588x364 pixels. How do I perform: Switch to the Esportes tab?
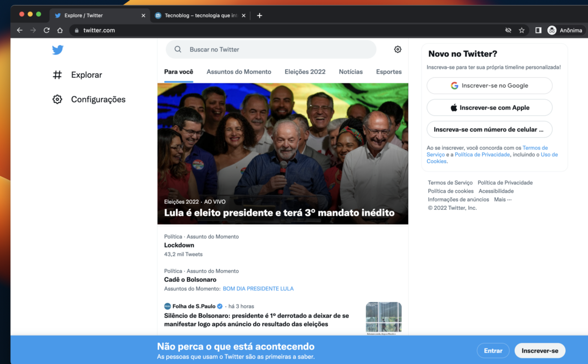[x=389, y=72]
